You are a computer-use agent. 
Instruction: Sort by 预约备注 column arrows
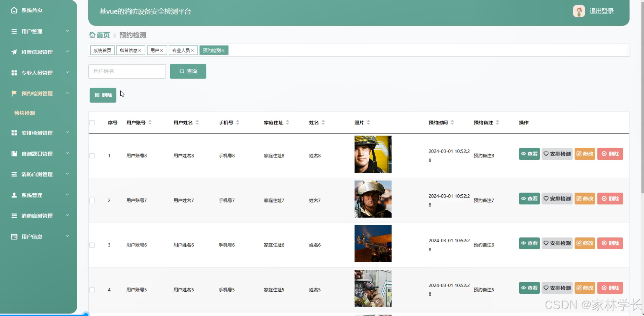[498, 122]
